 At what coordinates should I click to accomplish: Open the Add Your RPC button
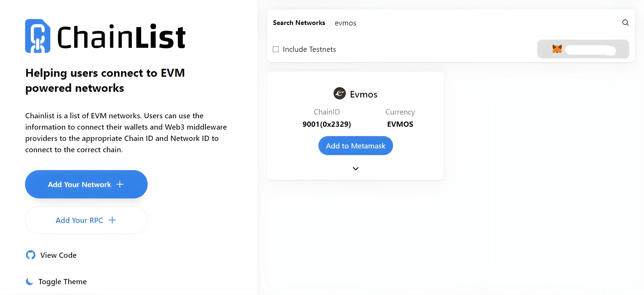(86, 220)
